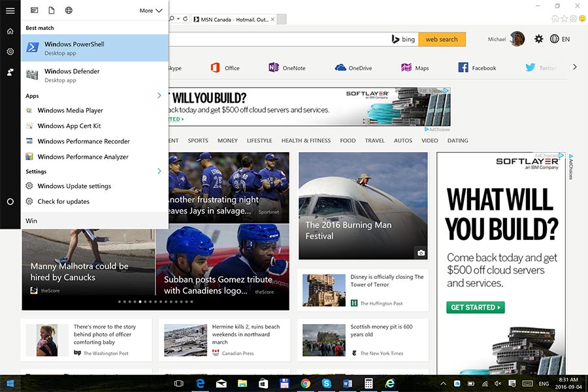This screenshot has width=588, height=392.
Task: Launch Windows PowerShell from best match
Action: [95, 48]
